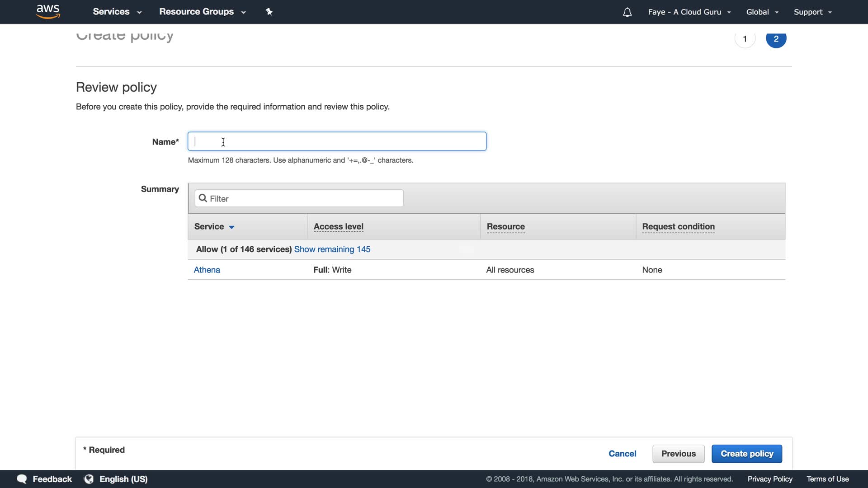
Task: Open the Athena service link
Action: click(207, 270)
